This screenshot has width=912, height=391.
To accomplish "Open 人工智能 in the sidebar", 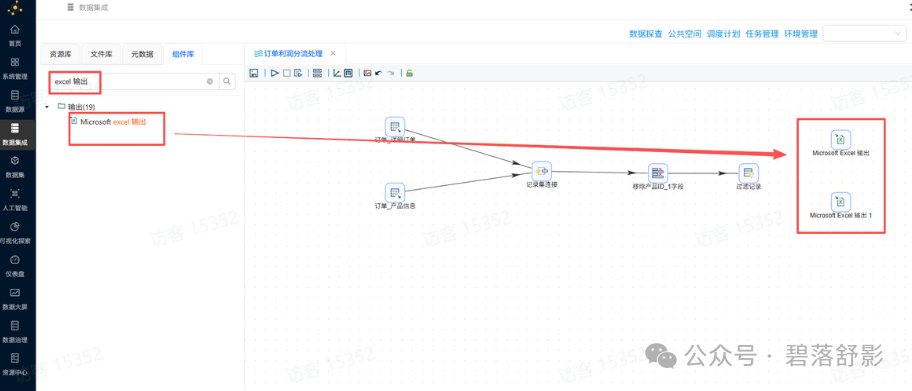I will pos(15,200).
